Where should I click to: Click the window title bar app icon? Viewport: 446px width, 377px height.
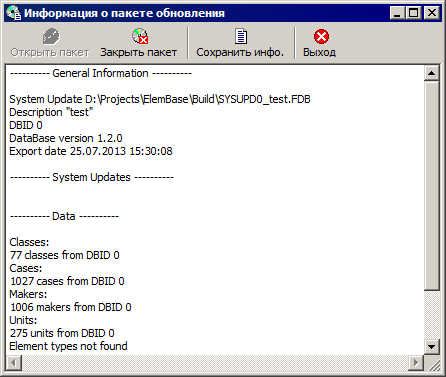tap(14, 13)
